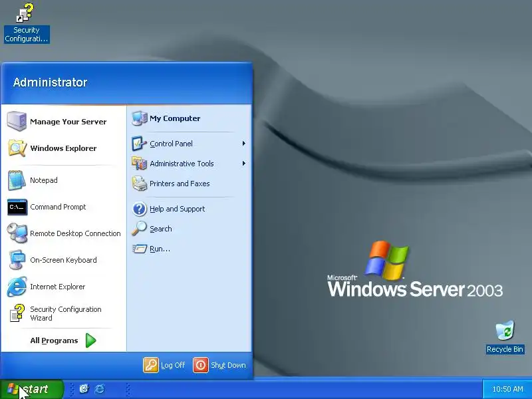Viewport: 532px width, 399px height.
Task: Launch Internet Explorer from Quick Launch bar
Action: 99,389
